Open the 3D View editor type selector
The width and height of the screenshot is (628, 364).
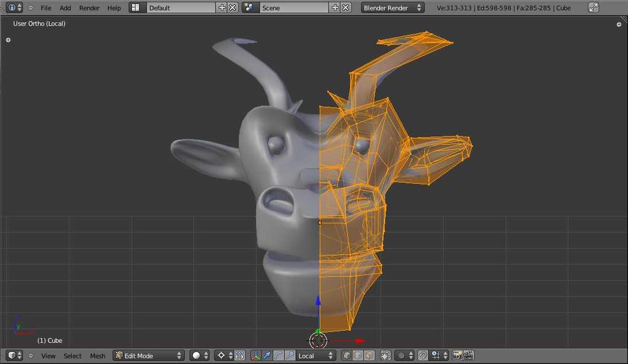[14, 355]
